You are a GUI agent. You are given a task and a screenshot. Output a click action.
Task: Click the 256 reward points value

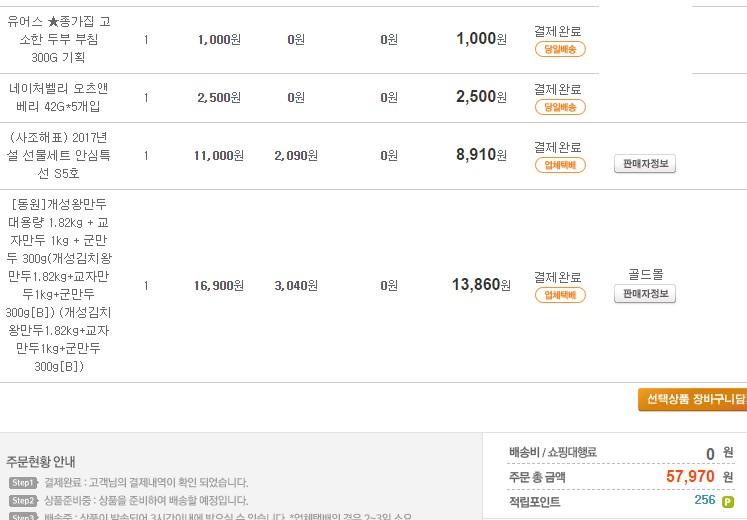click(x=704, y=500)
